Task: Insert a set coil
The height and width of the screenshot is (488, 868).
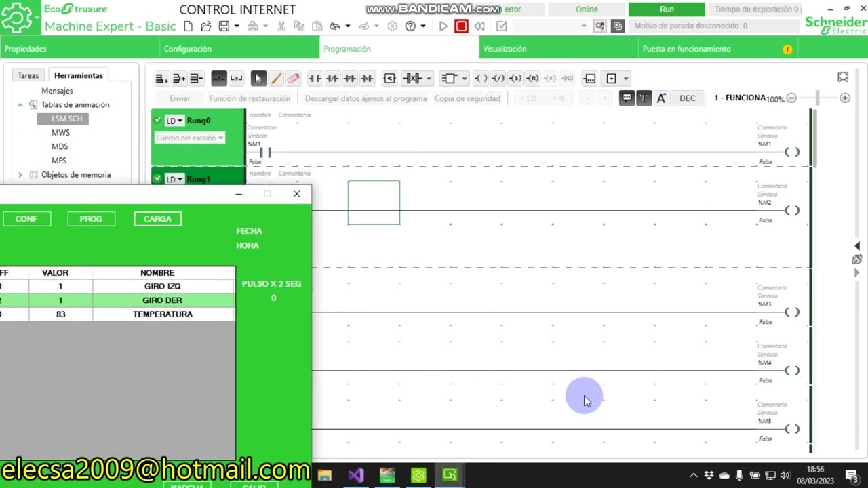Action: click(515, 79)
